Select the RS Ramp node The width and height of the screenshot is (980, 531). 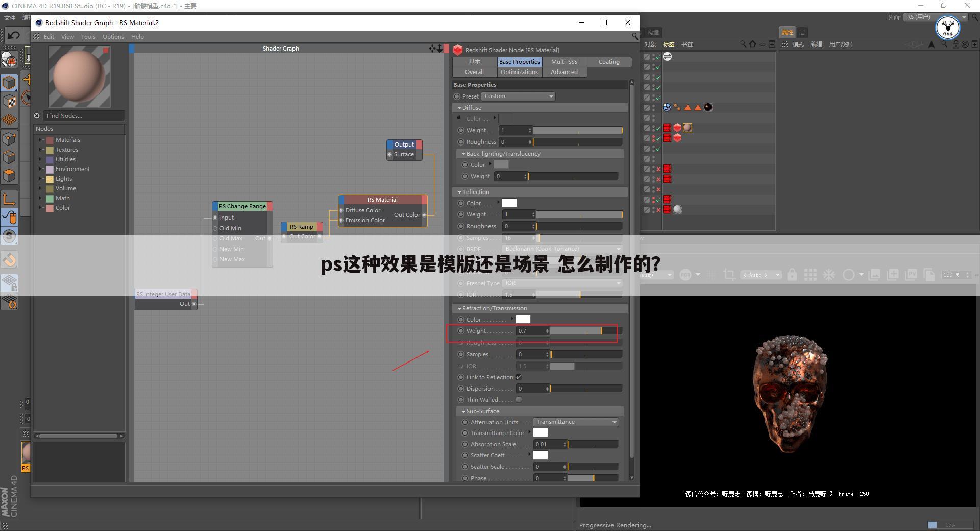tap(302, 227)
